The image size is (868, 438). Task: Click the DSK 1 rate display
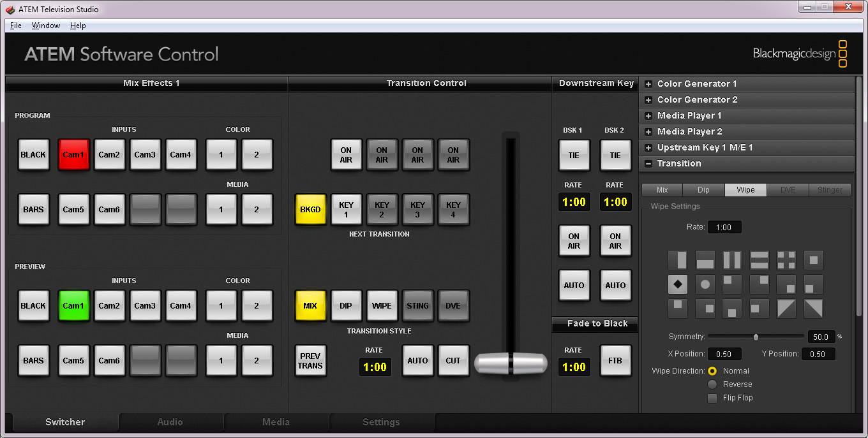[574, 202]
